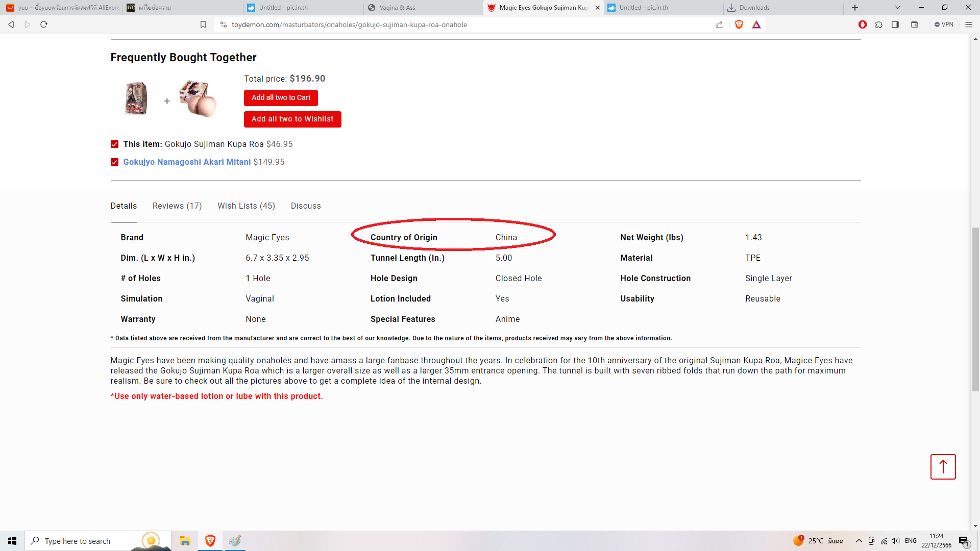
Task: Click the taskbar search box
Action: (x=97, y=541)
